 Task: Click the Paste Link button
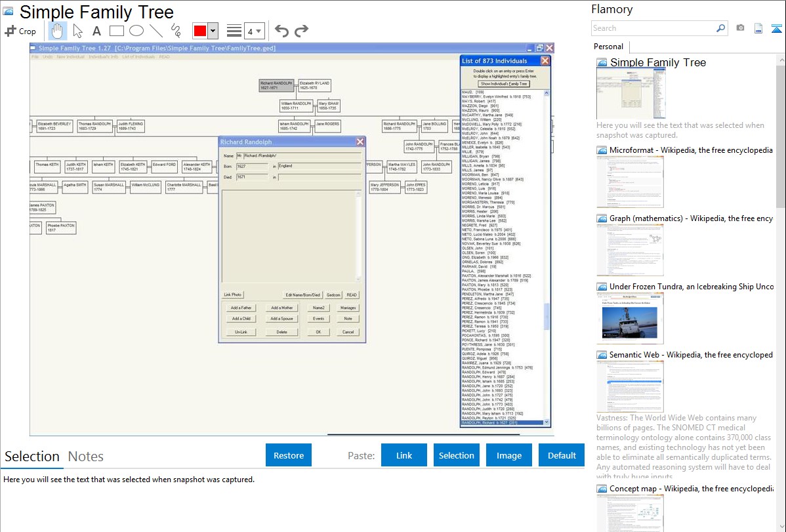pos(404,455)
